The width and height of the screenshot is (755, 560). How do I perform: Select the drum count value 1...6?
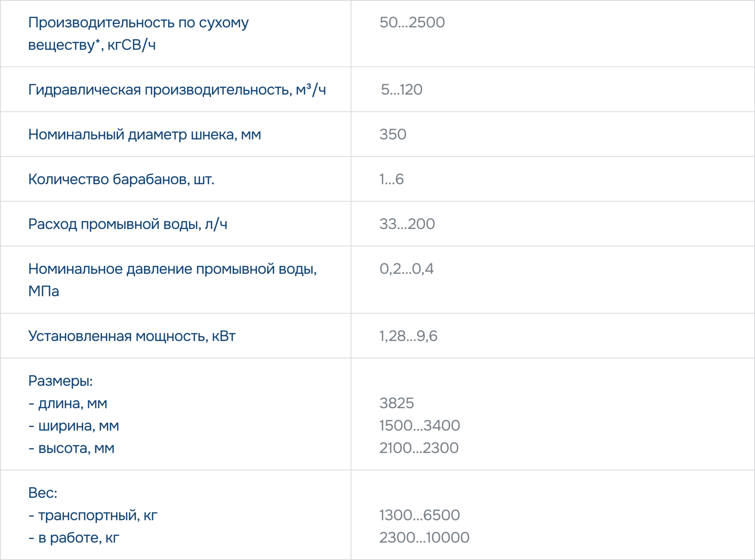click(391, 179)
